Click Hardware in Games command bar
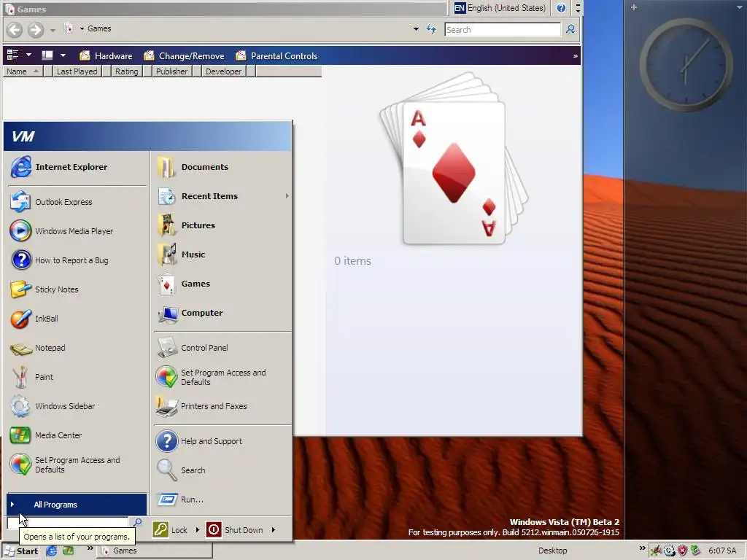 click(x=106, y=55)
